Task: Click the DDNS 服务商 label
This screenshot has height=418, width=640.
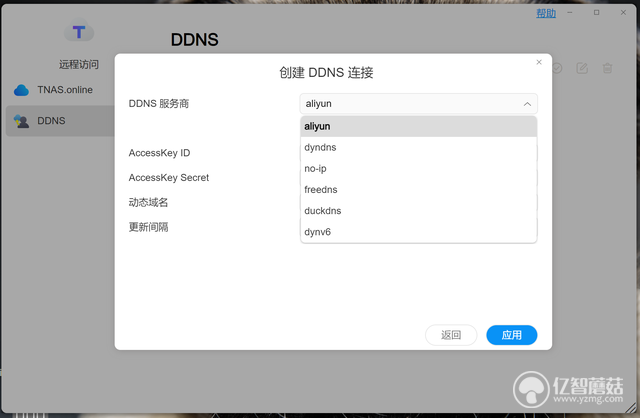Action: 159,104
